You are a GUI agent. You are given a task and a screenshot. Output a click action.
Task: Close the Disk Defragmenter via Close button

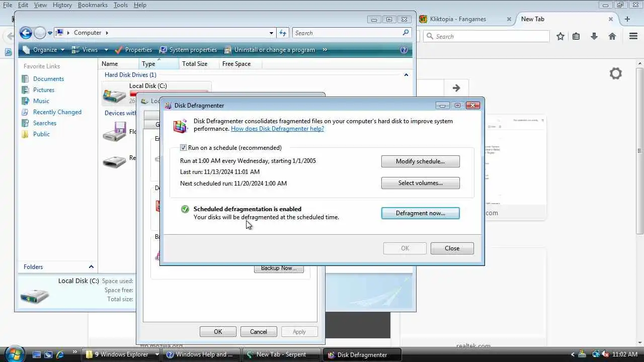[x=452, y=248]
